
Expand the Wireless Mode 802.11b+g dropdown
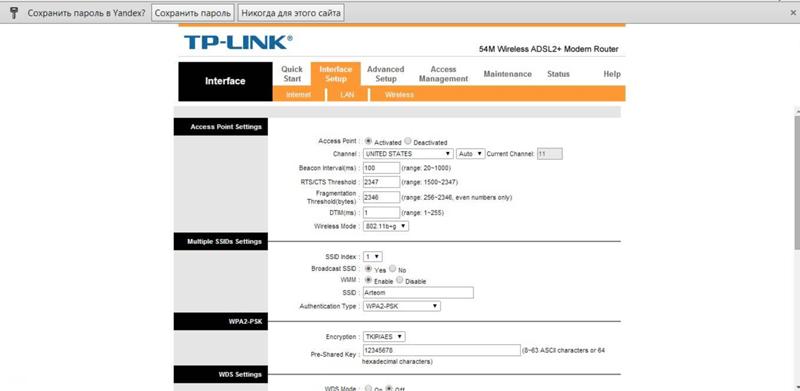coord(386,226)
